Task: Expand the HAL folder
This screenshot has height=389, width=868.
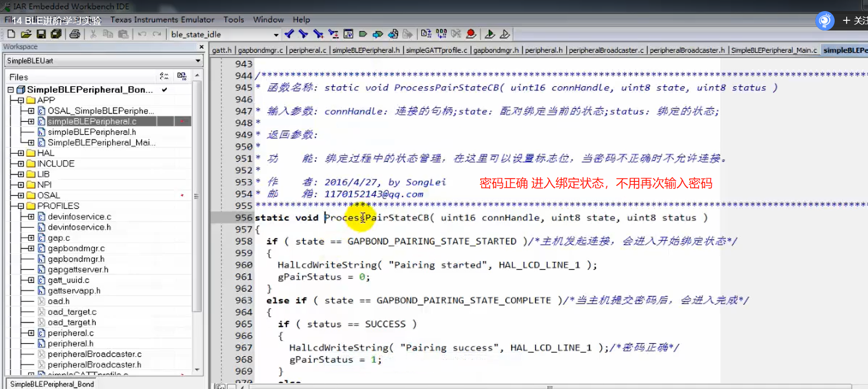Action: (21, 153)
